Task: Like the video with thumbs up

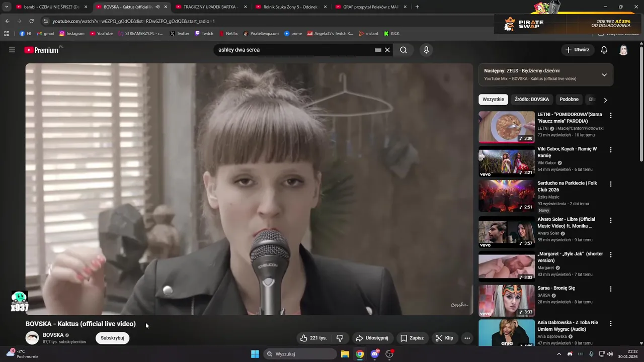Action: [313, 338]
